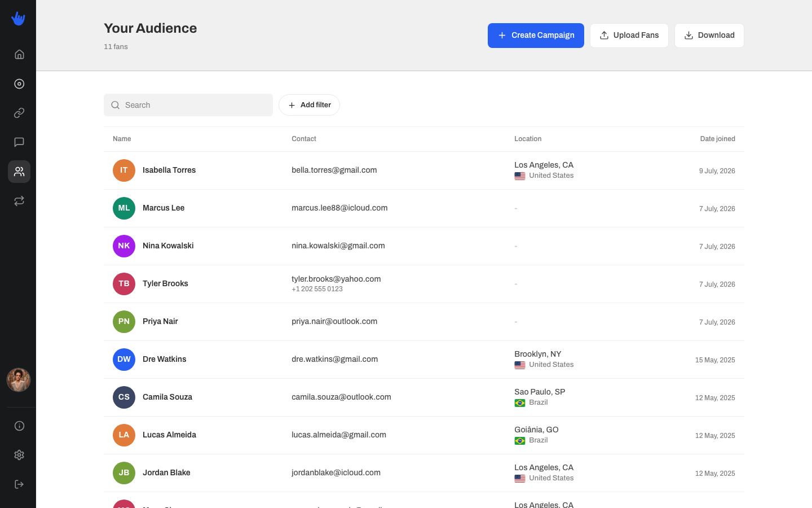
Task: Click email tyler.brooks@yahoo.com
Action: click(x=336, y=279)
